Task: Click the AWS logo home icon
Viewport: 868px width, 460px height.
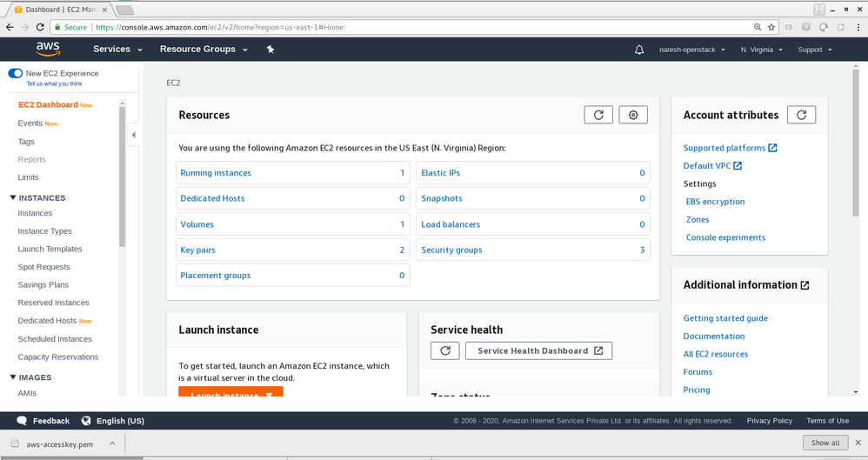Action: pos(47,50)
